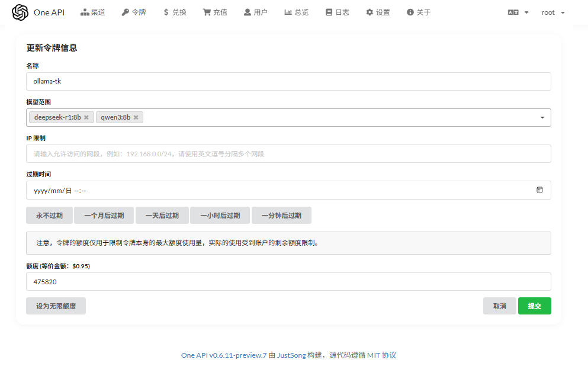Open the language switcher dropdown

point(518,12)
